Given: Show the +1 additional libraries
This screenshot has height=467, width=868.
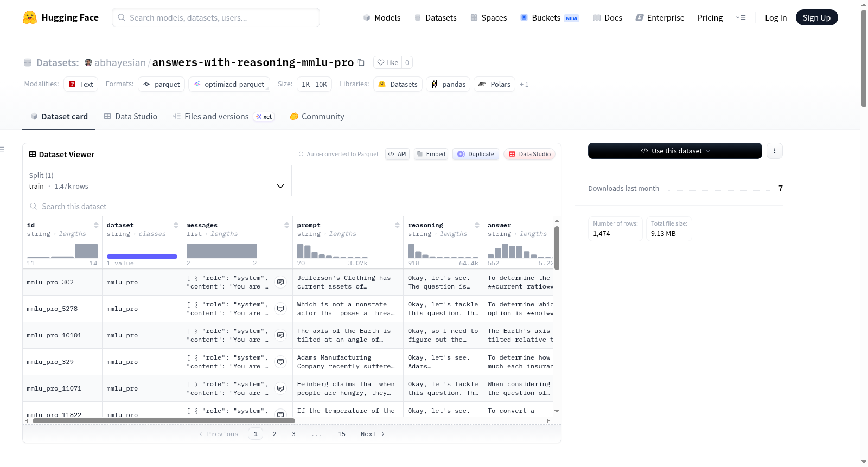Looking at the screenshot, I should tap(524, 84).
